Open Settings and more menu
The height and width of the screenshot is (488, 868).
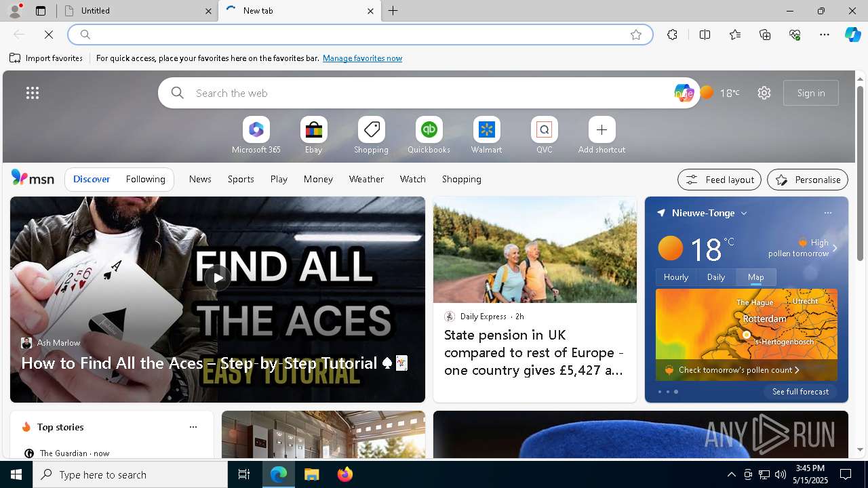pyautogui.click(x=825, y=35)
